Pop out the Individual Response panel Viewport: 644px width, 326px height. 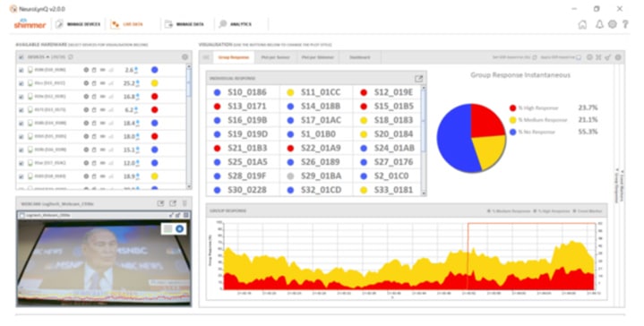coord(418,79)
